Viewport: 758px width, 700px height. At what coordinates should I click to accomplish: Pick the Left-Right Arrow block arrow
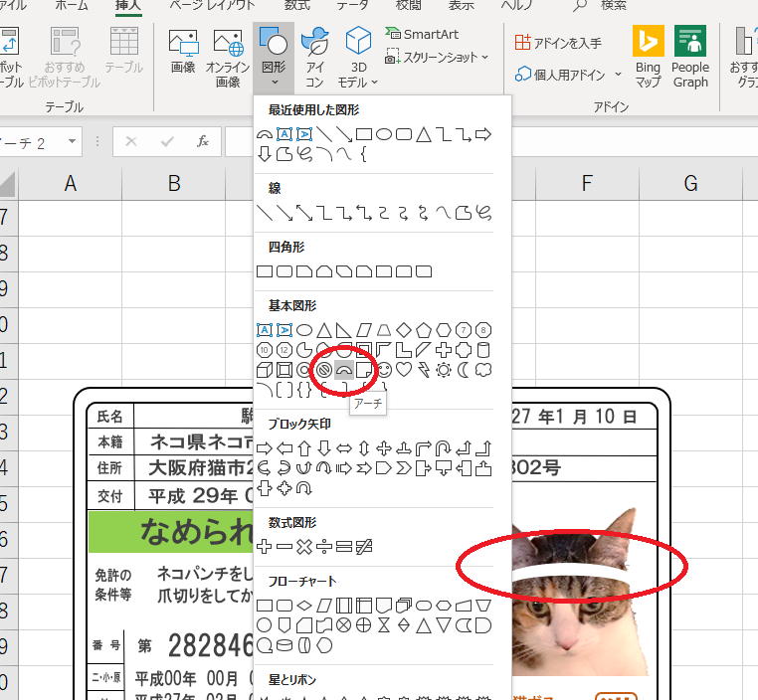(x=344, y=448)
